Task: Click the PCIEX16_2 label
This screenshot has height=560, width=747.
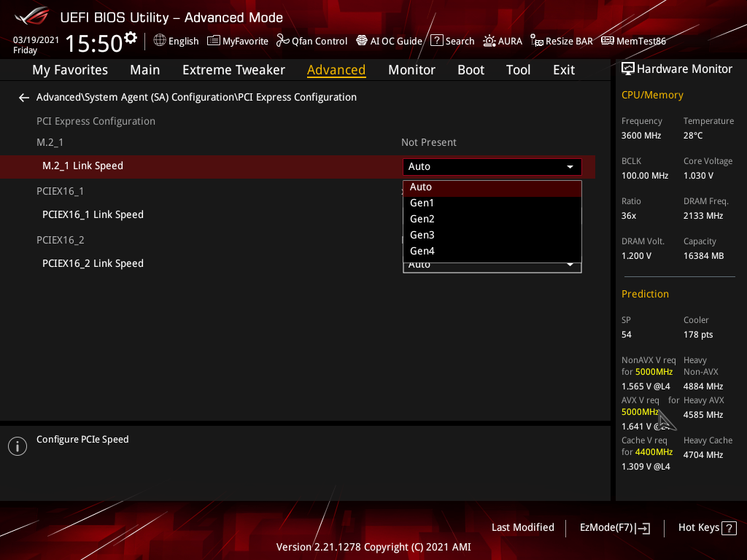Action: [60, 241]
